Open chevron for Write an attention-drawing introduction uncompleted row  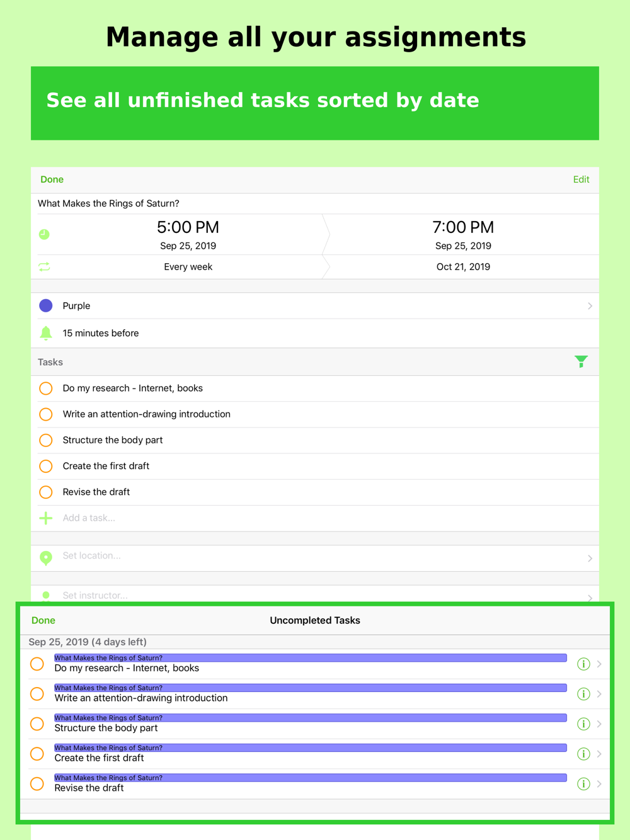pos(599,694)
